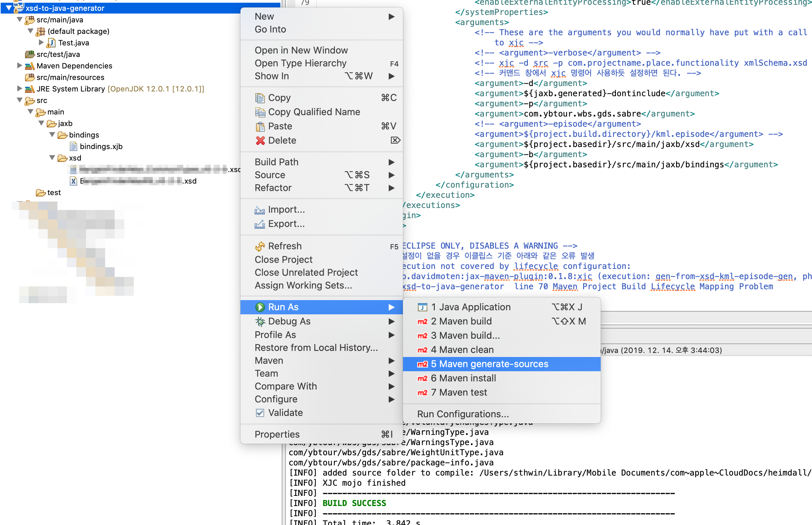Viewport: 812px width, 525px height.
Task: Click the m2 icon beside Maven install
Action: 422,378
